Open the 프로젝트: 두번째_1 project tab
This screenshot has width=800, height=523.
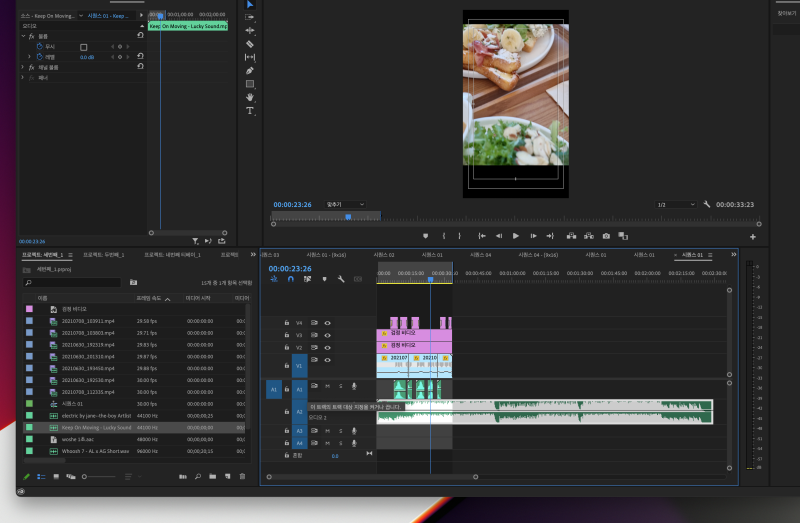tap(105, 255)
